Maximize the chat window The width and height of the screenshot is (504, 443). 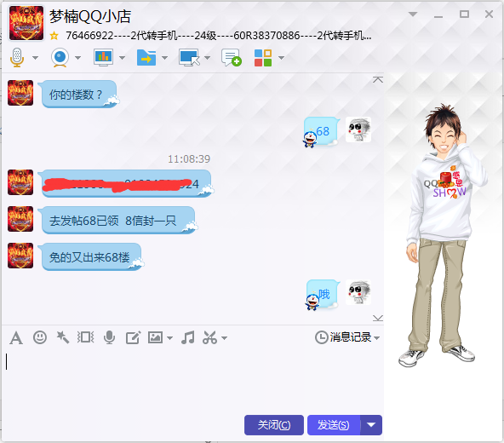click(x=464, y=14)
